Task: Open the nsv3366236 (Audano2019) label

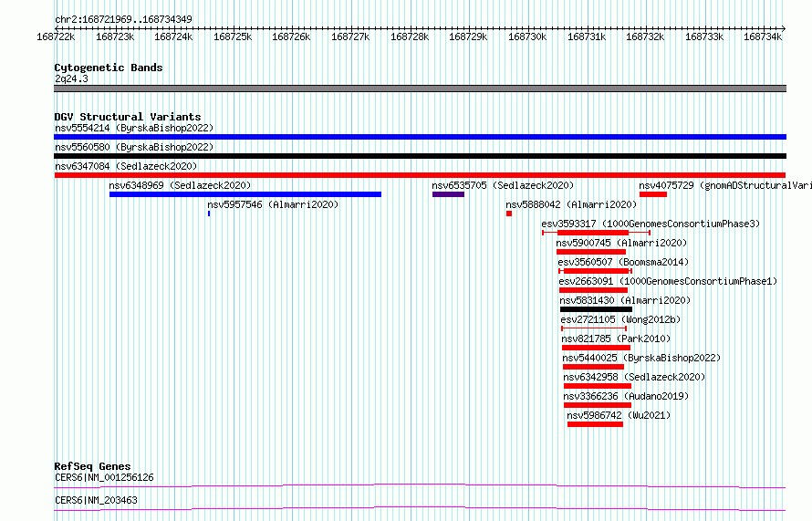Action: tap(626, 396)
